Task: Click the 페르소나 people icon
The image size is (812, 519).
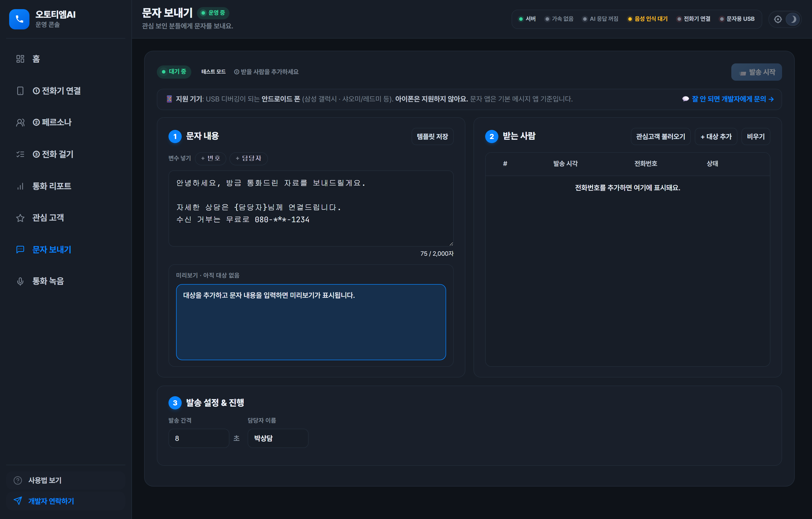Action: pos(20,122)
